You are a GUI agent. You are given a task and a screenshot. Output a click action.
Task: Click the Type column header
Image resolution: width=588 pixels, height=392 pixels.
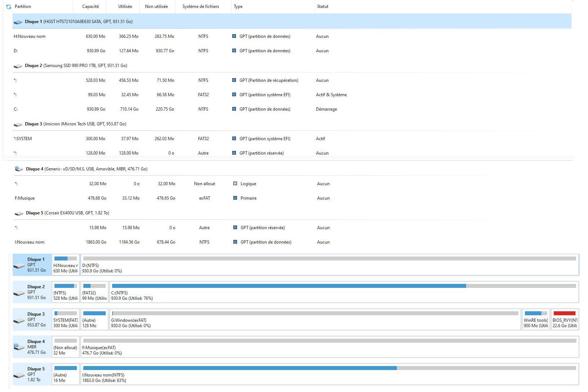(238, 6)
